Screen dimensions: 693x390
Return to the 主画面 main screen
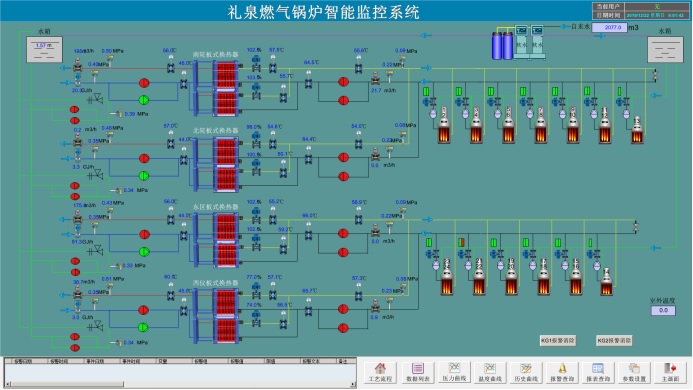point(670,372)
